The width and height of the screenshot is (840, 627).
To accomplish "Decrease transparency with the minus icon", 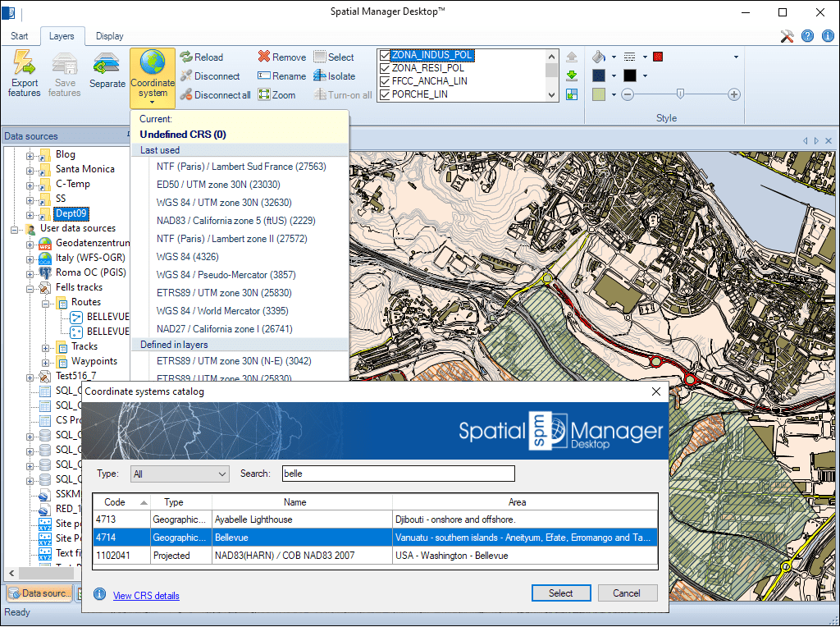I will pyautogui.click(x=628, y=95).
